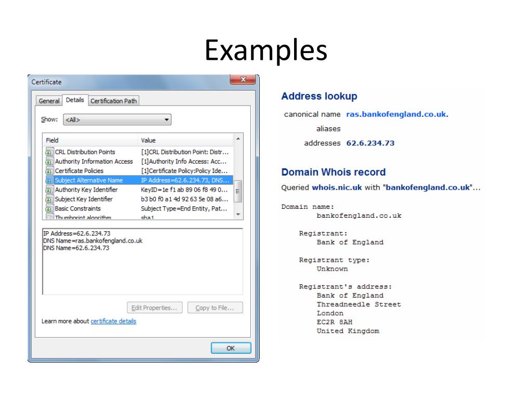
Task: Click the Subject Alternative Name field icon
Action: [49, 180]
